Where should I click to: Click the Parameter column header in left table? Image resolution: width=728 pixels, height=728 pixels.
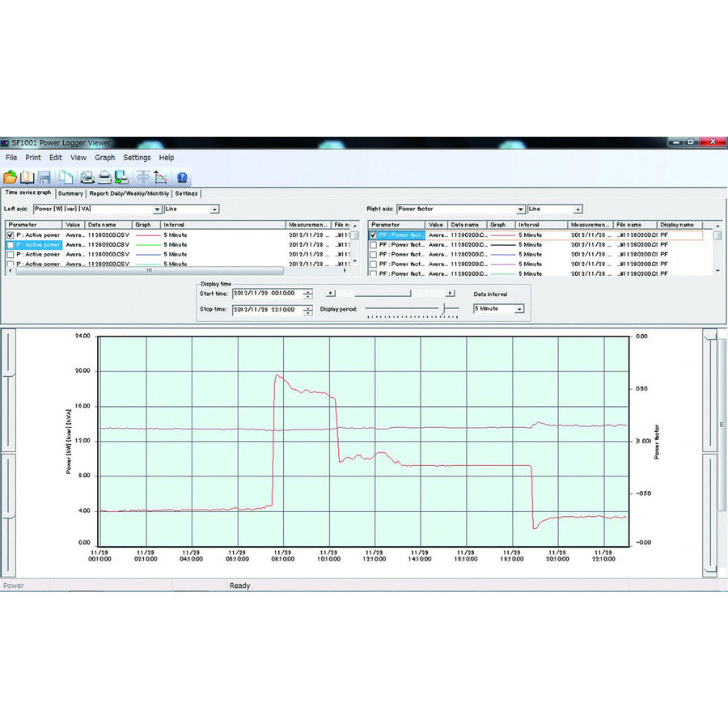(32, 225)
